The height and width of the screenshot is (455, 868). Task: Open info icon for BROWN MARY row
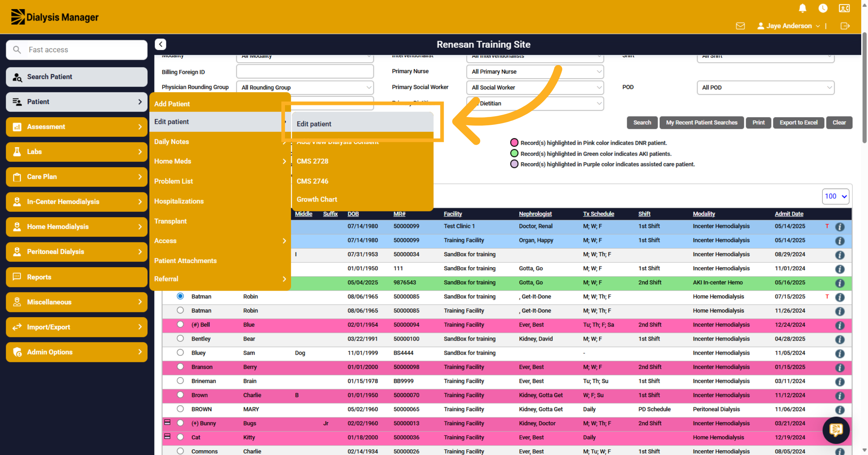(x=840, y=410)
